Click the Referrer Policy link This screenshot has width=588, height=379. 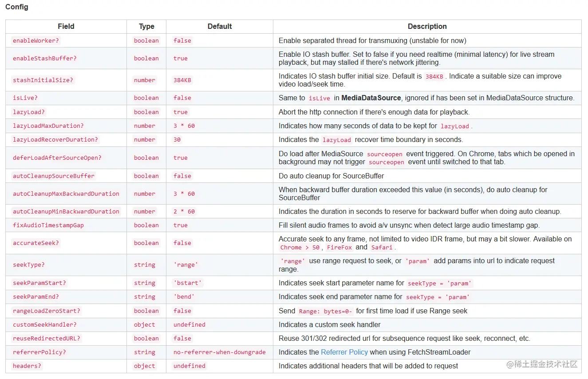[x=344, y=352]
